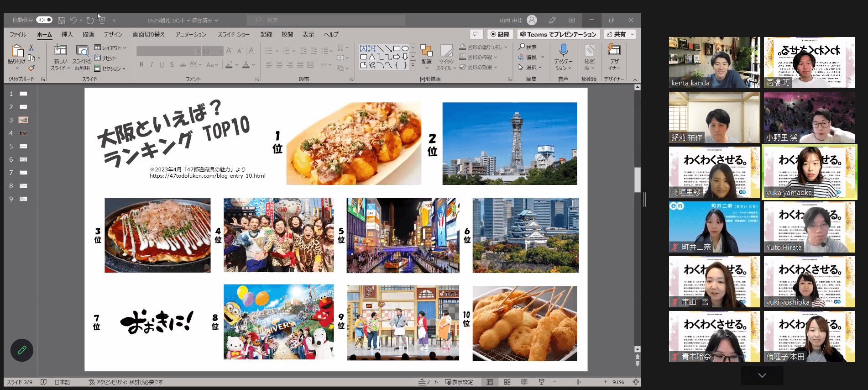Click the zoom slider in status bar

[x=579, y=382]
